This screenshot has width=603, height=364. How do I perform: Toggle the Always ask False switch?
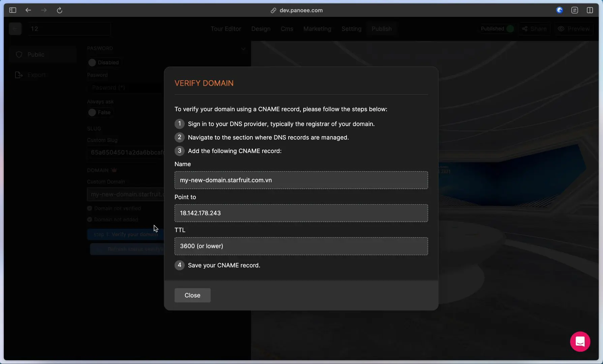92,113
